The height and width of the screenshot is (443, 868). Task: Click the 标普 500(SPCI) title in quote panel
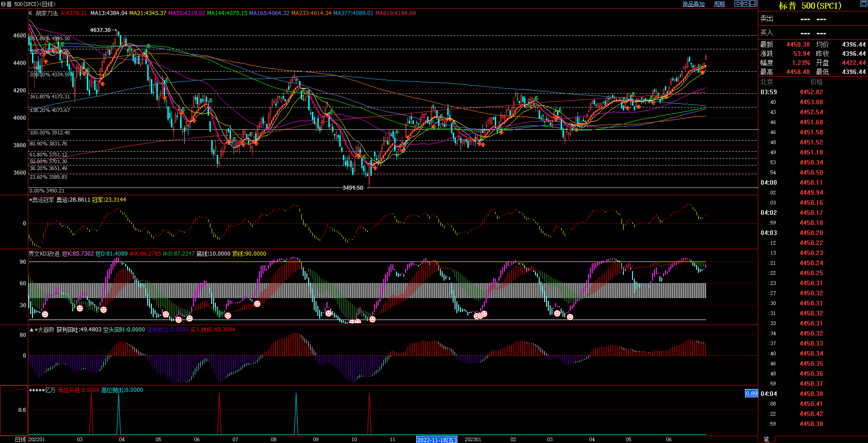(810, 6)
